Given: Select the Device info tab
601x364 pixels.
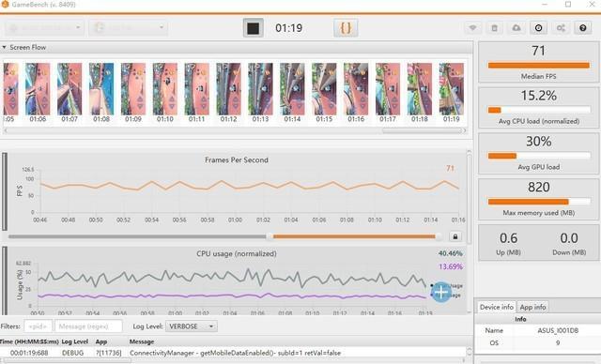Looking at the screenshot, I should point(497,307).
